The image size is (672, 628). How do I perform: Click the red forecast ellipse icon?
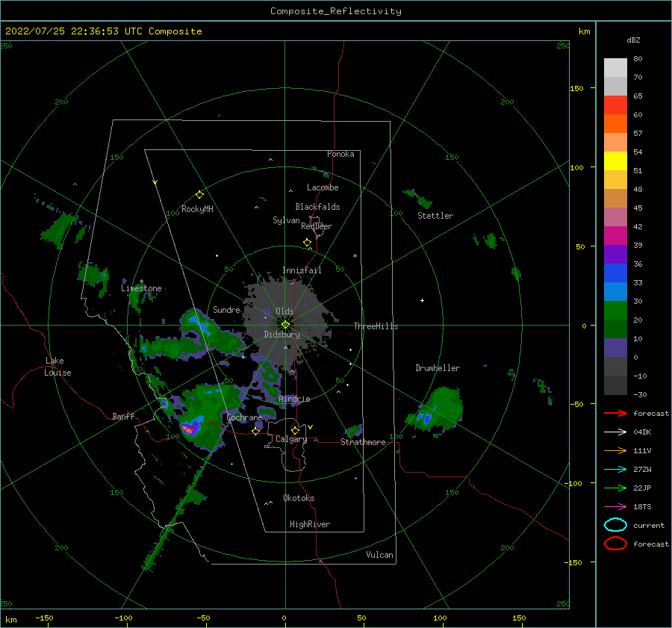615,544
